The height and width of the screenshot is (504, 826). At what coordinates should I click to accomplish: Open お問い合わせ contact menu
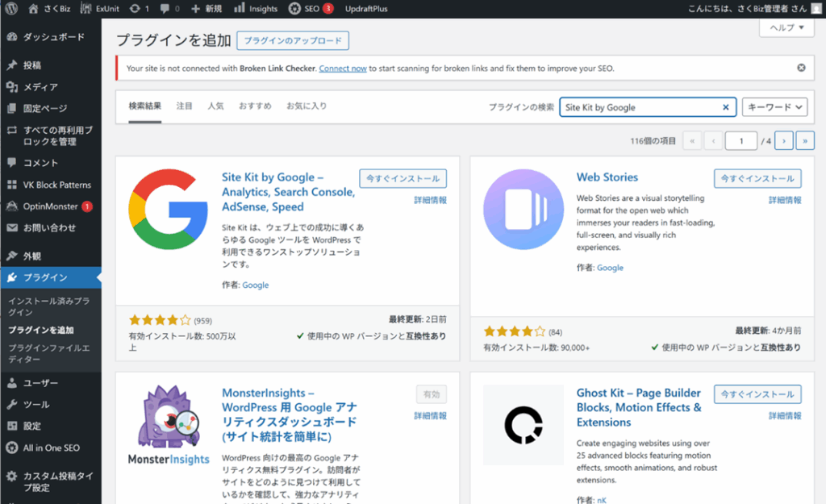[x=51, y=228]
